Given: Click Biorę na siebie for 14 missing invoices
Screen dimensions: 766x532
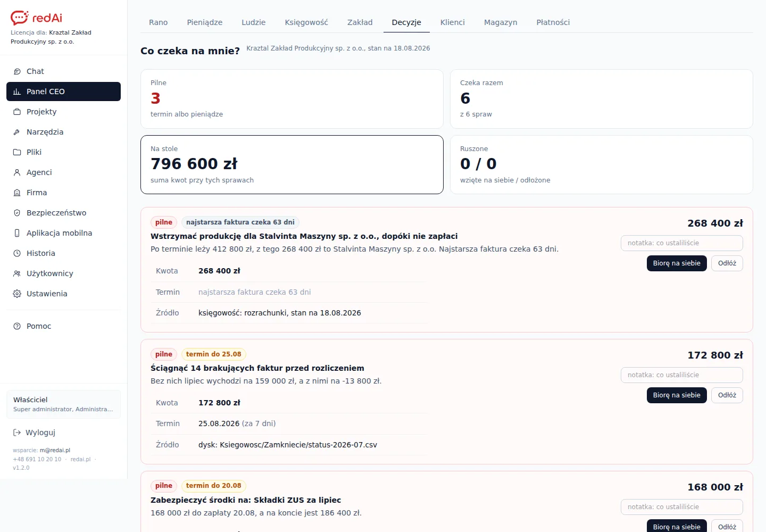Looking at the screenshot, I should click(x=677, y=395).
